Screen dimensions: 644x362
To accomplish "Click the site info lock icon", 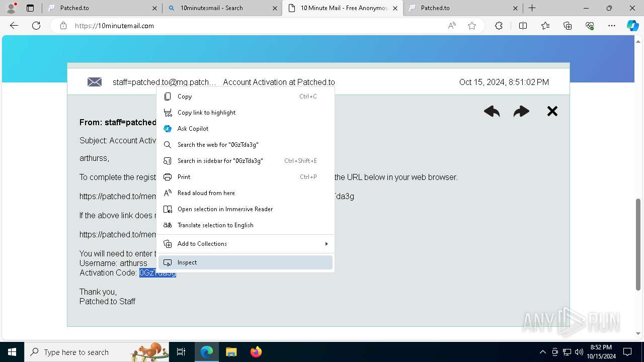I will [63, 26].
